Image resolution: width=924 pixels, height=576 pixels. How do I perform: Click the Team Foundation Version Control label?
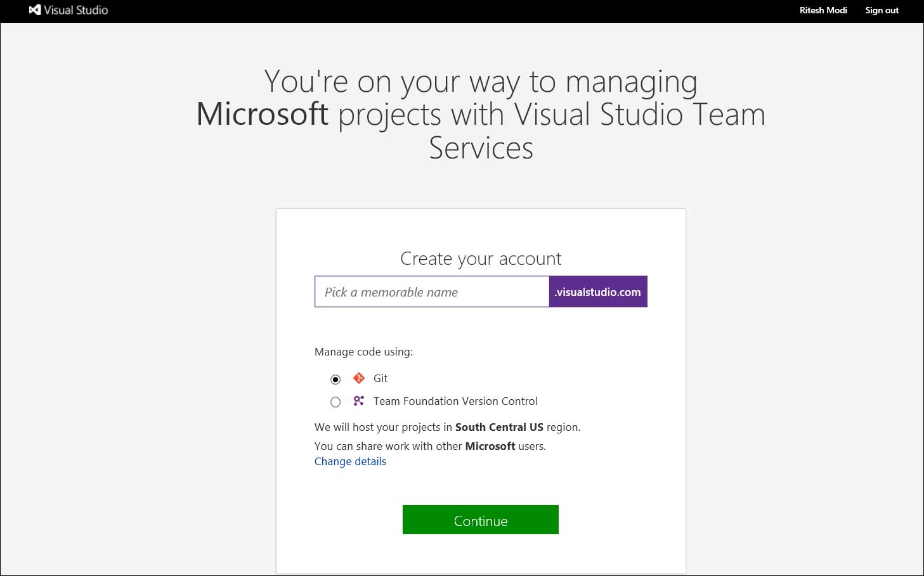455,401
